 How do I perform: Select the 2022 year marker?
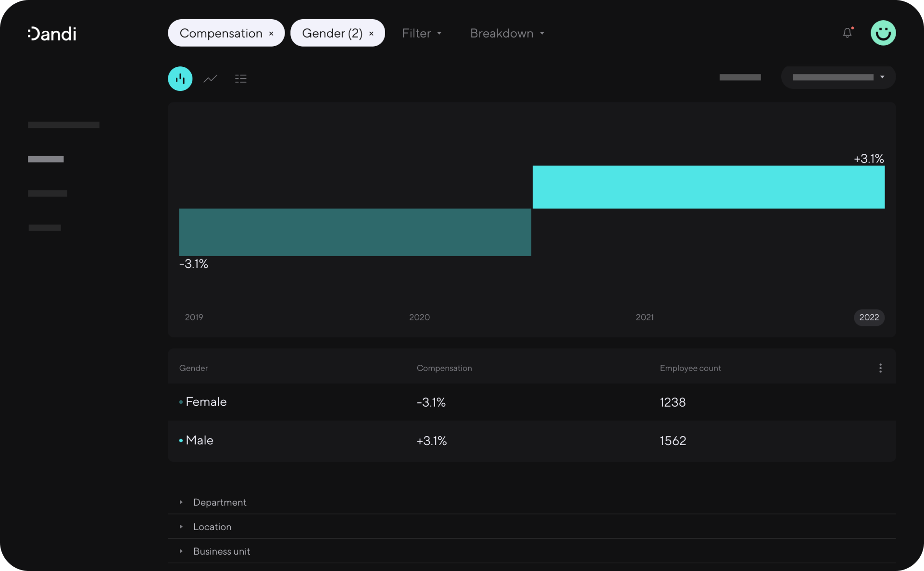pyautogui.click(x=869, y=317)
